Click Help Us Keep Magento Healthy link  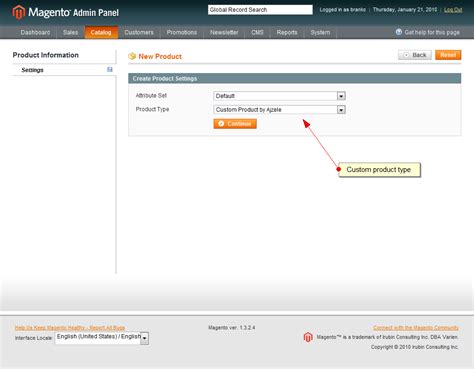[x=70, y=328]
